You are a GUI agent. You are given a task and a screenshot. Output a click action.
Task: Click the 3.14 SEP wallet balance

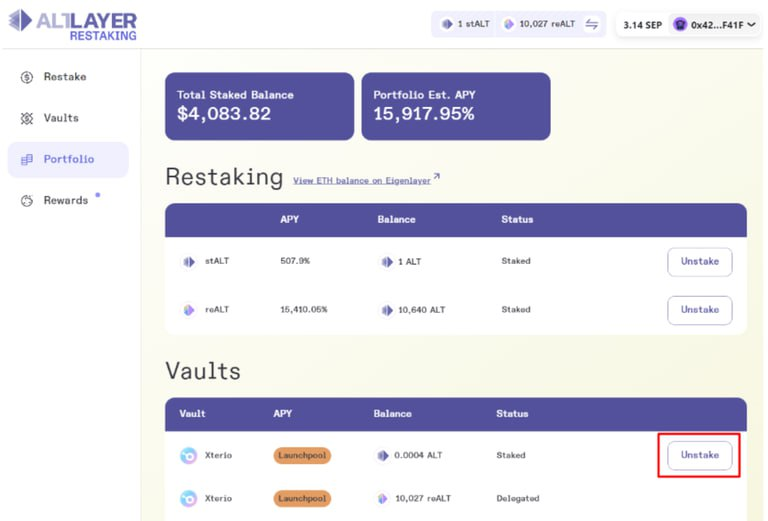point(643,25)
